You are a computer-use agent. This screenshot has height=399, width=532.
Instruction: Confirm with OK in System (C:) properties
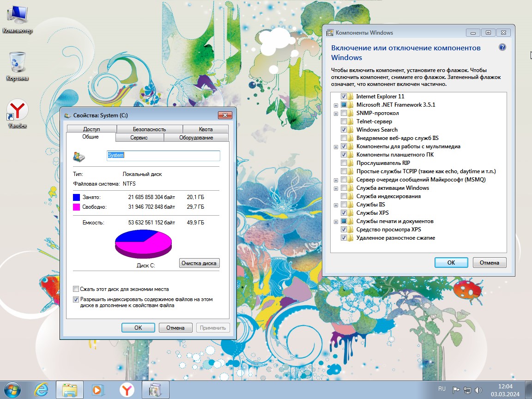[138, 328]
